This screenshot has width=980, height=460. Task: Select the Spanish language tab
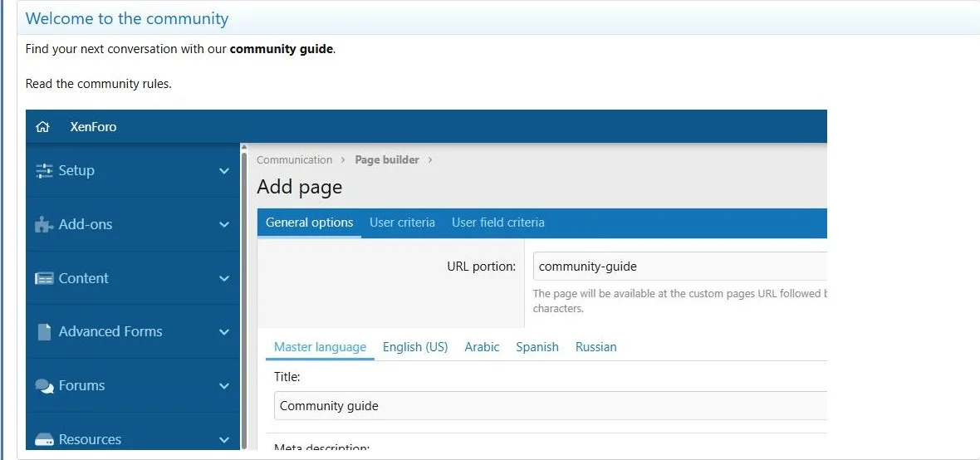pos(537,347)
